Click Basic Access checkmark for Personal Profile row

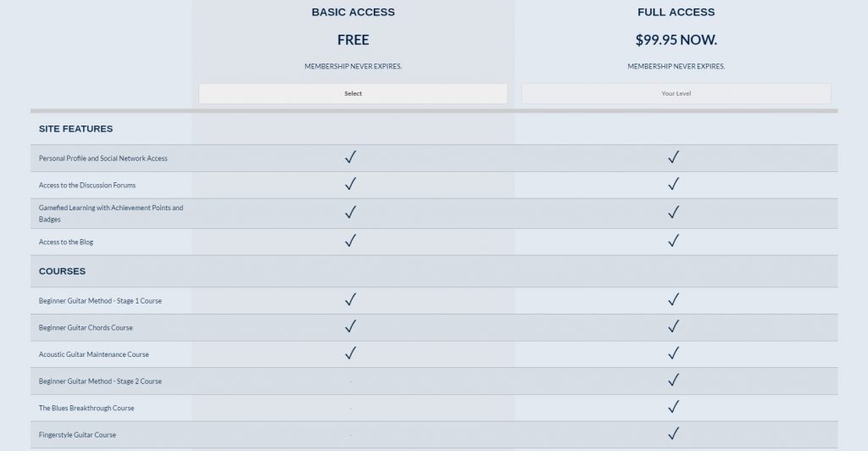pyautogui.click(x=350, y=157)
